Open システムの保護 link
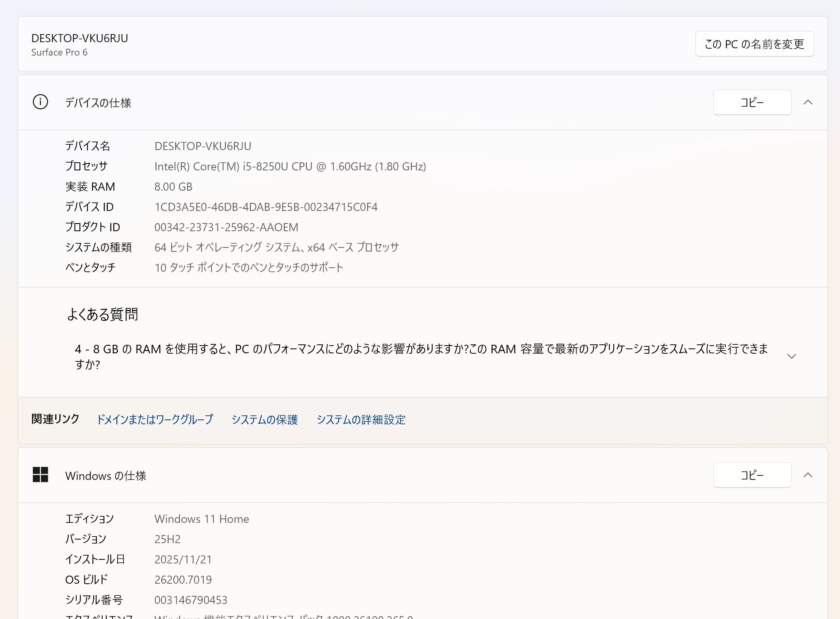 pos(264,419)
